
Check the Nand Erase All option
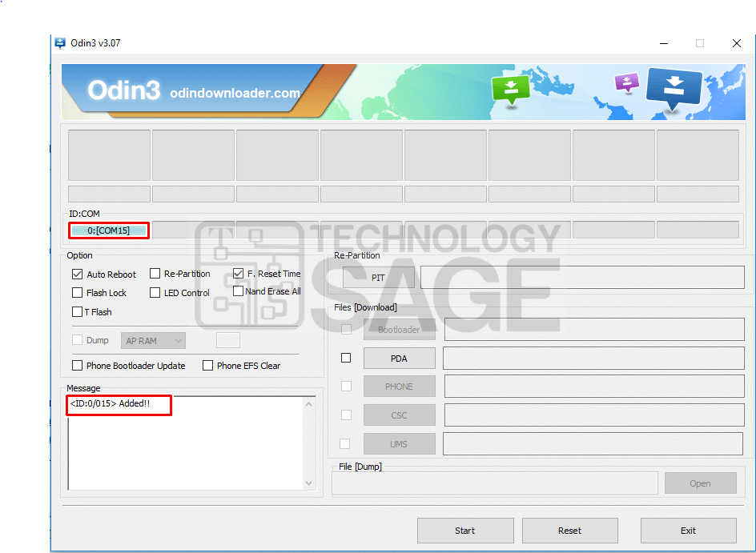[x=238, y=291]
